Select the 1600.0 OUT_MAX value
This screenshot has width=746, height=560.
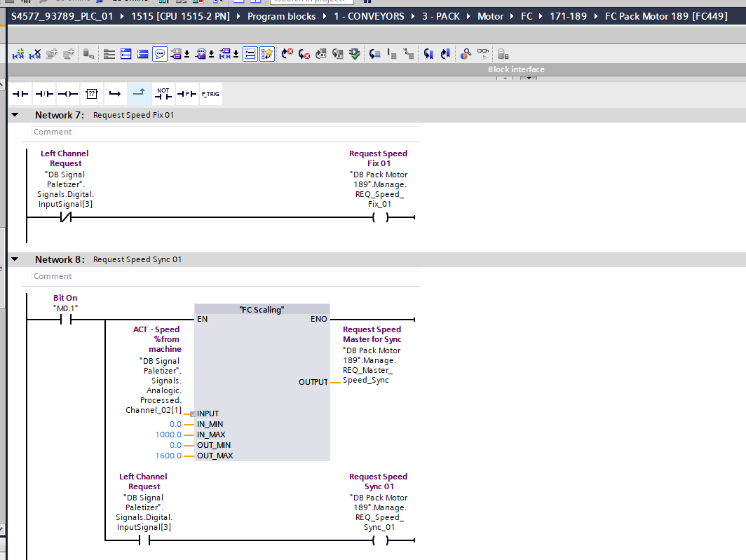click(x=168, y=456)
